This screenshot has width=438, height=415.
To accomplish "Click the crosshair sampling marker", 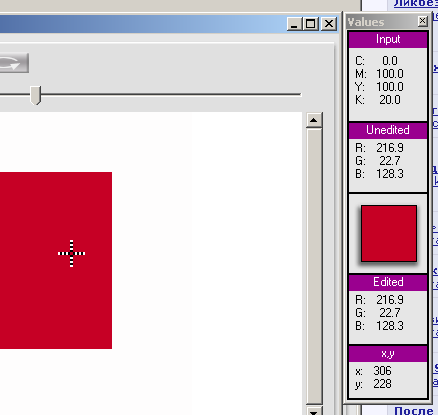I will click(71, 253).
